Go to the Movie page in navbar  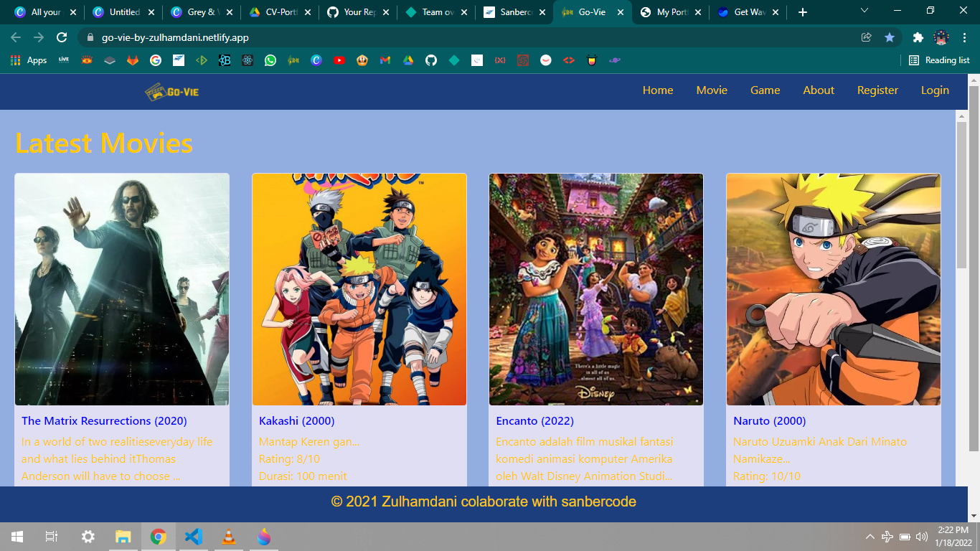[x=712, y=90]
